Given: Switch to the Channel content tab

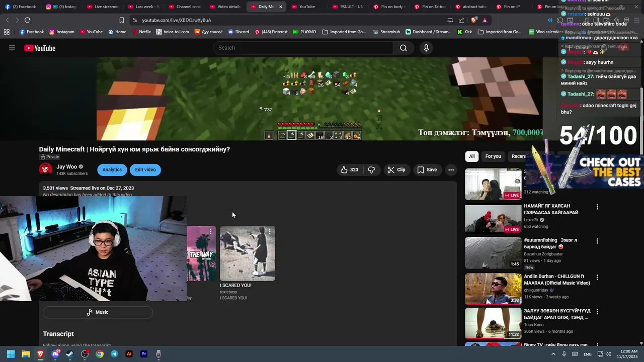Looking at the screenshot, I should (184, 7).
